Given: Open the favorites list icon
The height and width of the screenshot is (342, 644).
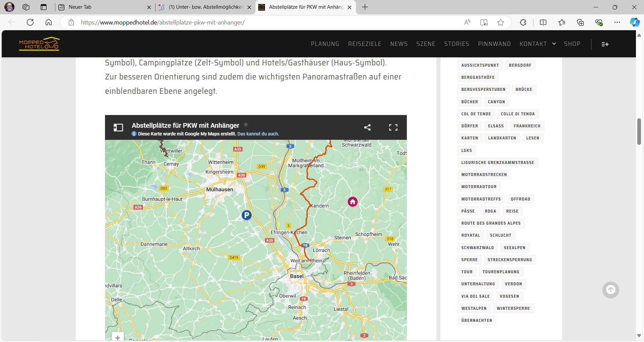Looking at the screenshot, I should (x=562, y=22).
